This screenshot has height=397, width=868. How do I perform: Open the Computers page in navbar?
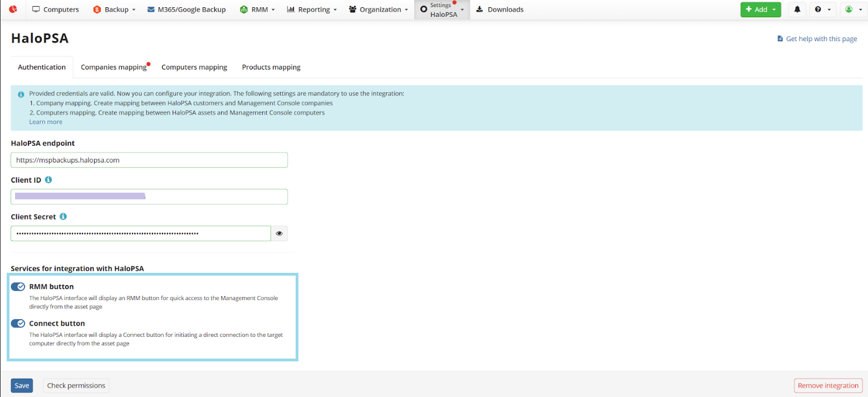tap(56, 9)
